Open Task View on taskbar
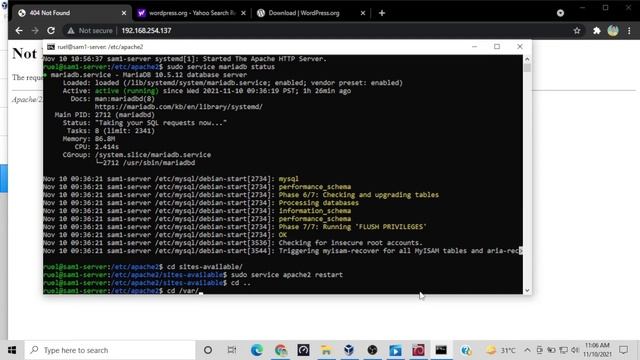 point(231,350)
